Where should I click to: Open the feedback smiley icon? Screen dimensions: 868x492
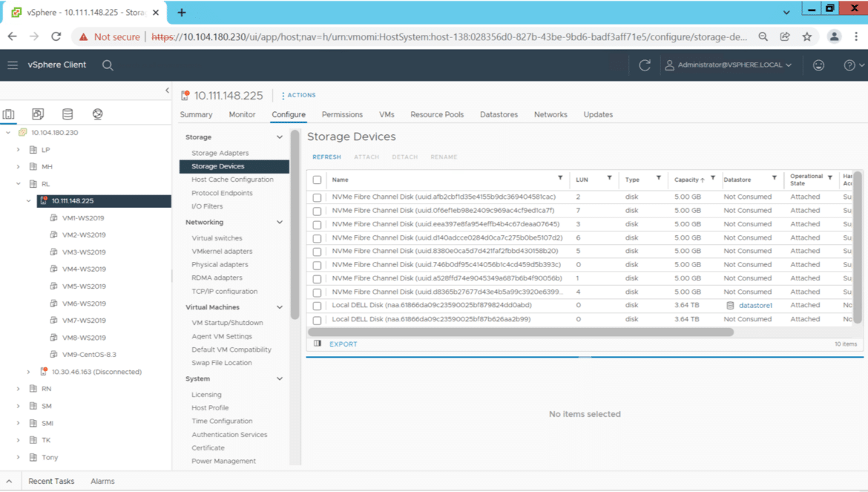point(819,65)
